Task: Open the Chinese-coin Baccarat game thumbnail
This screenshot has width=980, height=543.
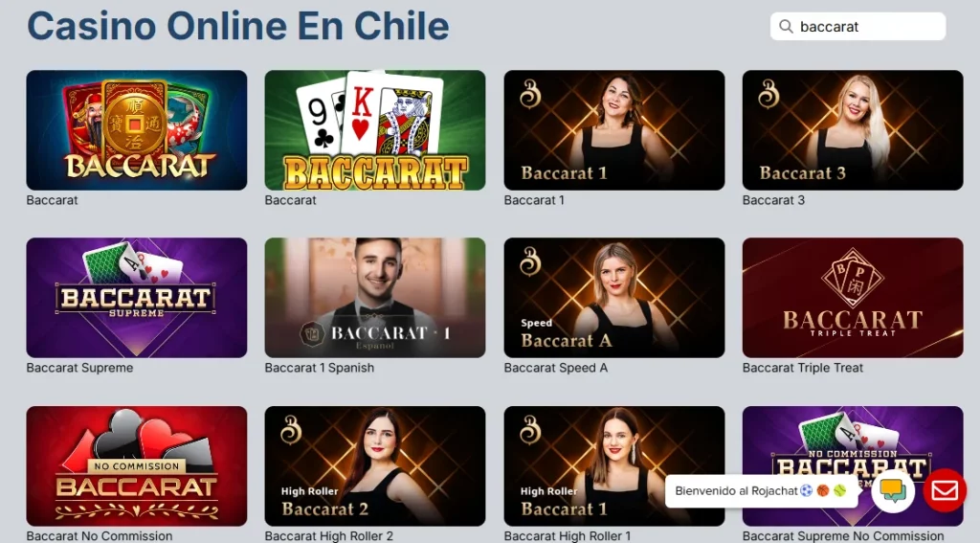Action: pyautogui.click(x=136, y=130)
